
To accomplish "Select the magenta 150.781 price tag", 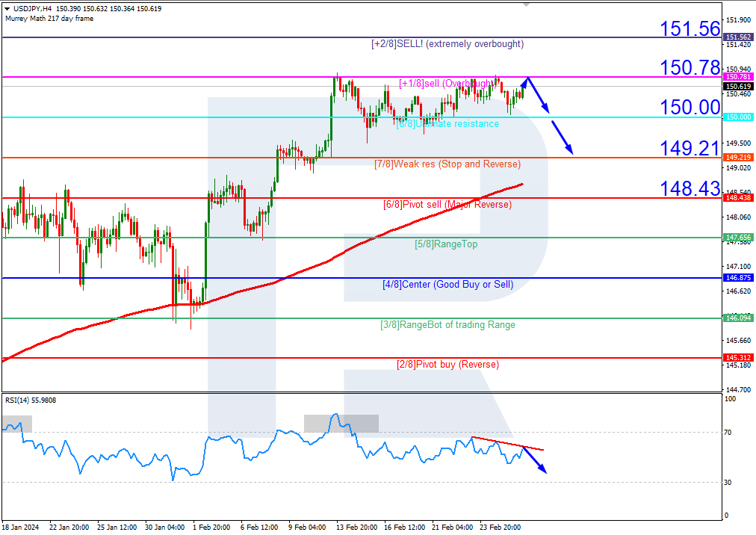I will coord(737,77).
